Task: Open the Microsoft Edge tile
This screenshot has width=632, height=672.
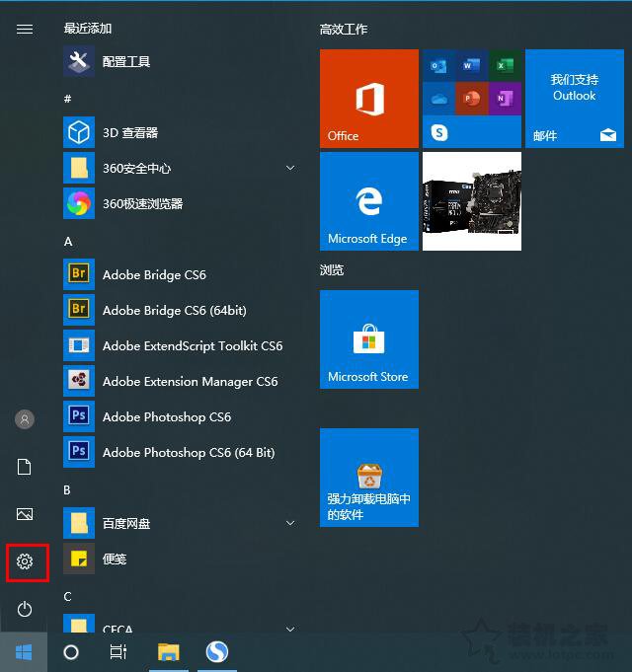Action: click(368, 201)
